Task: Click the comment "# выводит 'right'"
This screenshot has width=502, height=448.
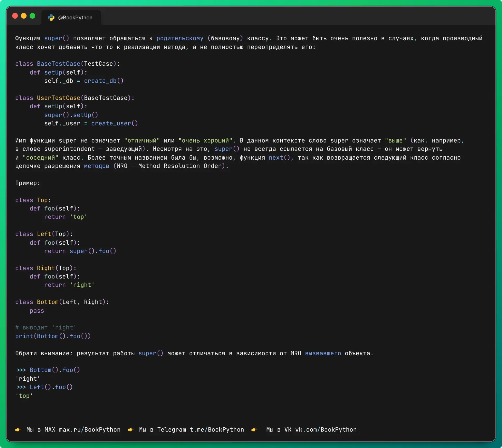Action: (46, 327)
